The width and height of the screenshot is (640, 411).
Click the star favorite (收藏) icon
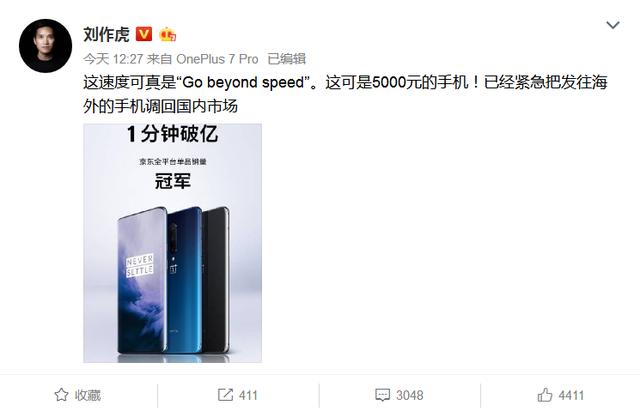(61, 395)
